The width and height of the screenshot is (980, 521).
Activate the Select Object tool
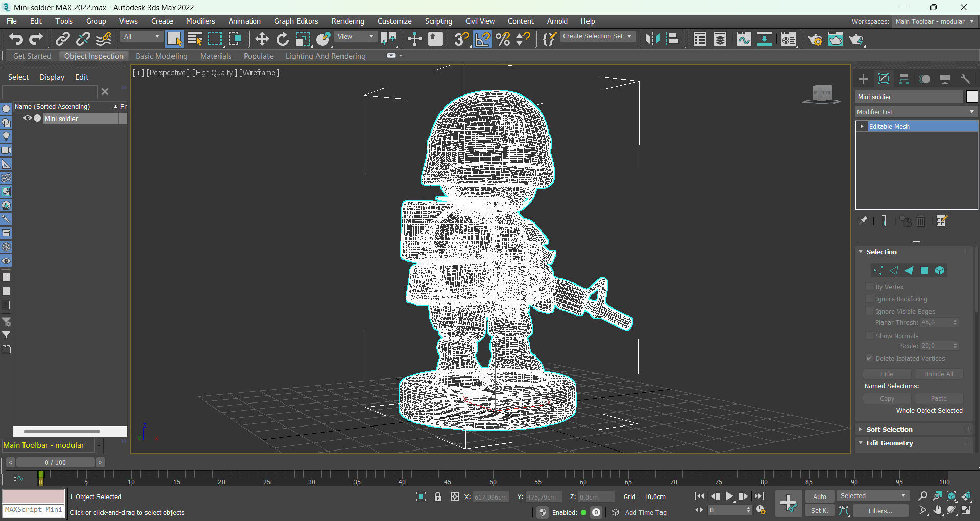tap(174, 39)
